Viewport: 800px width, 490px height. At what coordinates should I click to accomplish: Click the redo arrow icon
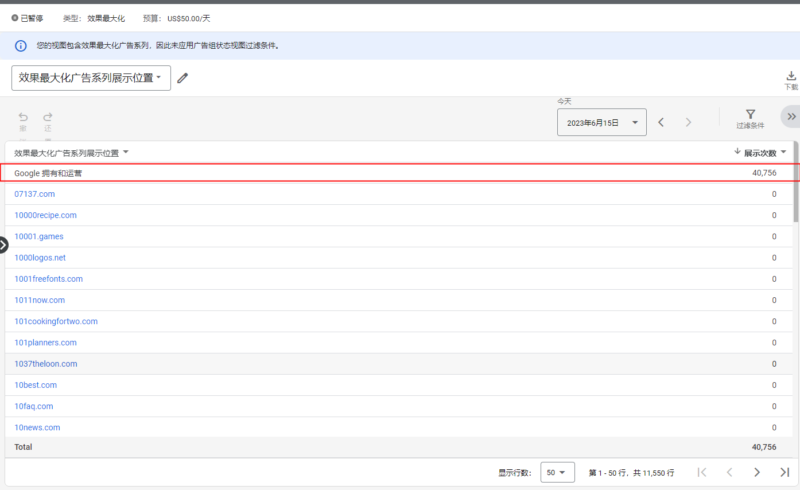(47, 117)
